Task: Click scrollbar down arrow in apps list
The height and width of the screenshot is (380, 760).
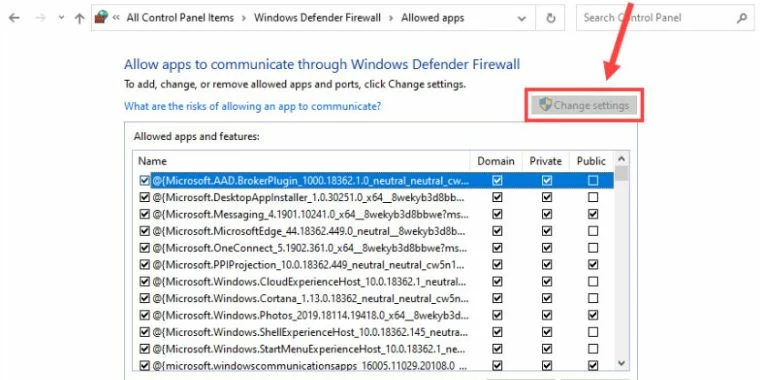Action: click(x=621, y=363)
